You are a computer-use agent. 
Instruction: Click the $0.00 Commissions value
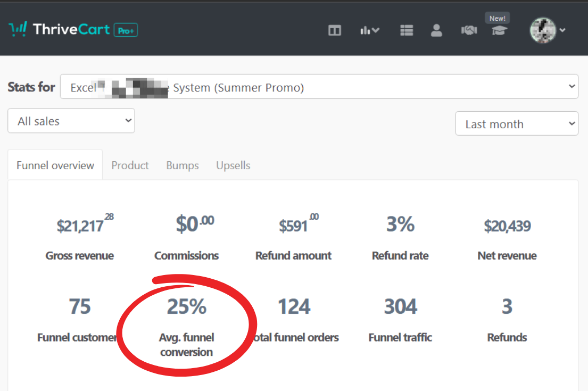tap(195, 224)
